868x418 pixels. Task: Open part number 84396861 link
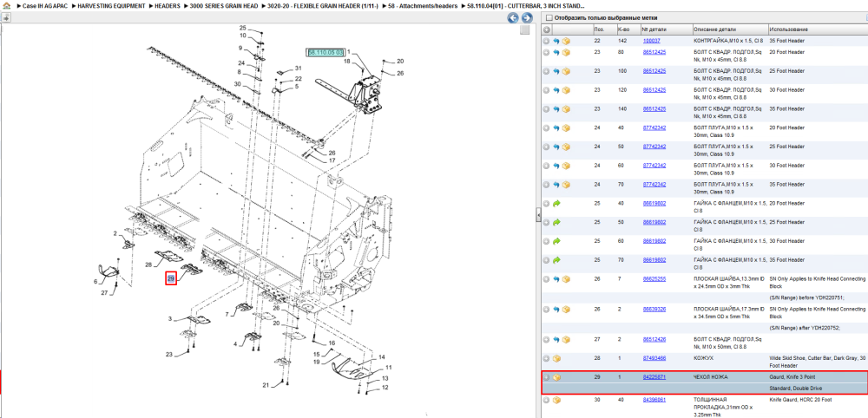[x=654, y=400]
